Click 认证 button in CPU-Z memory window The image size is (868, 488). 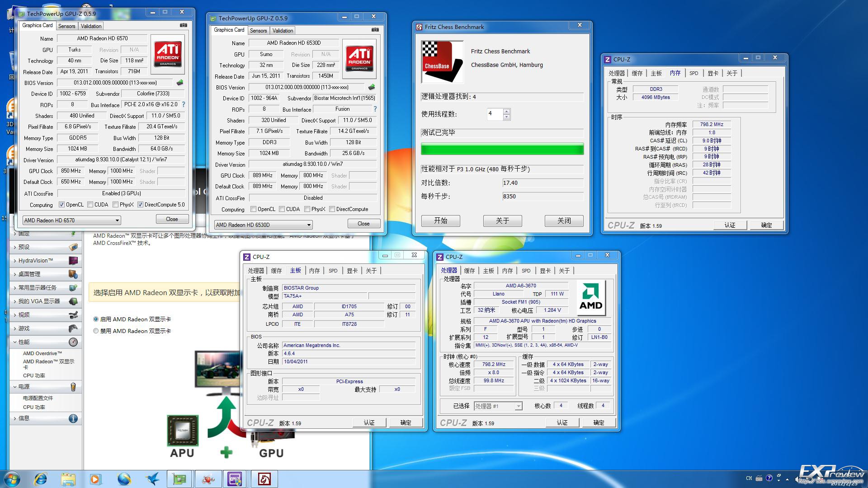point(730,225)
